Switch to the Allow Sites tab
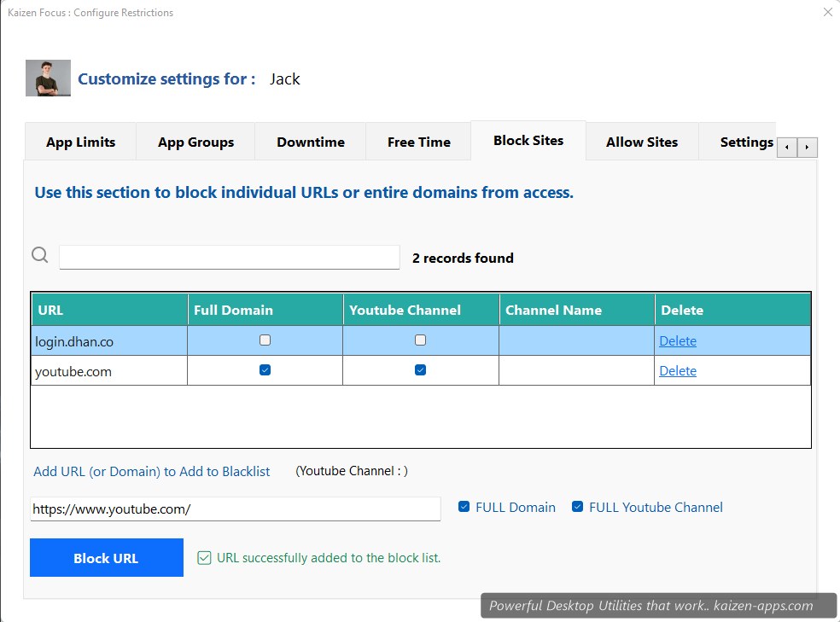This screenshot has height=622, width=840. pos(641,142)
